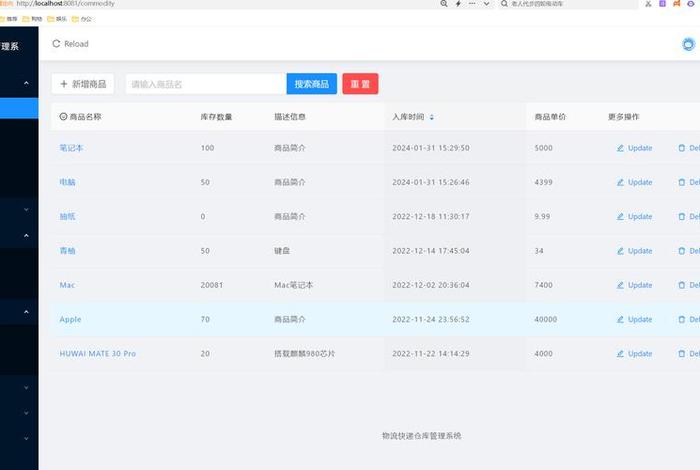Select the highlighted blue sidebar menu item

click(x=19, y=108)
